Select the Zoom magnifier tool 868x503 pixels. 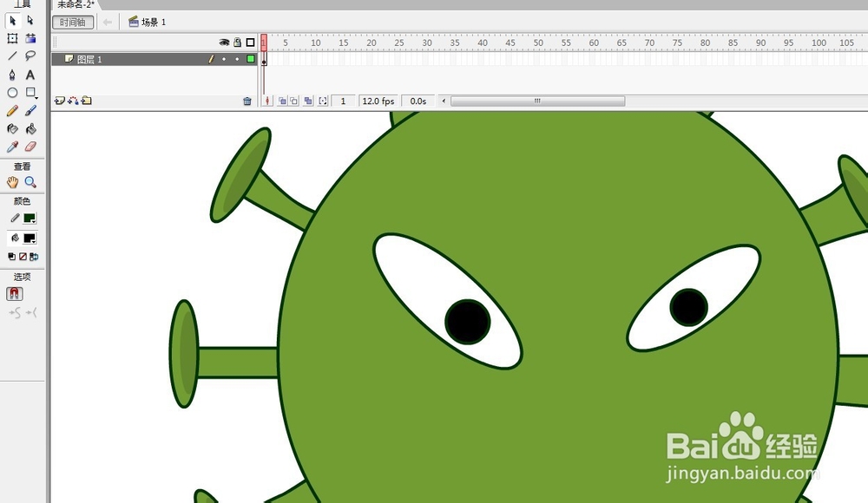pos(30,182)
